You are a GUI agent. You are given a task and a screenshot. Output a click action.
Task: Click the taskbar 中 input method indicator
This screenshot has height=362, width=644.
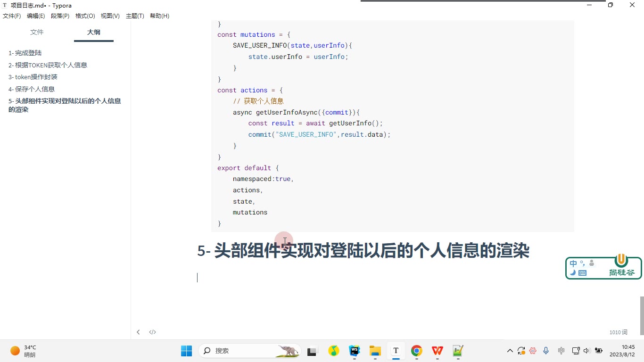(x=561, y=351)
